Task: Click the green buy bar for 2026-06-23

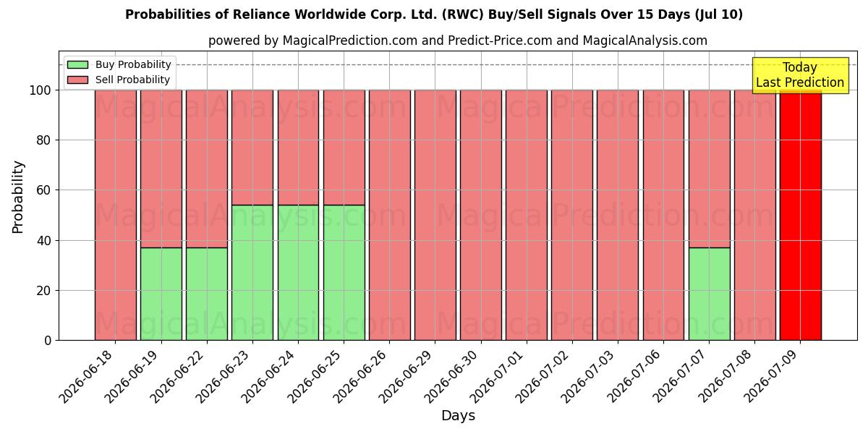Action: [x=252, y=273]
